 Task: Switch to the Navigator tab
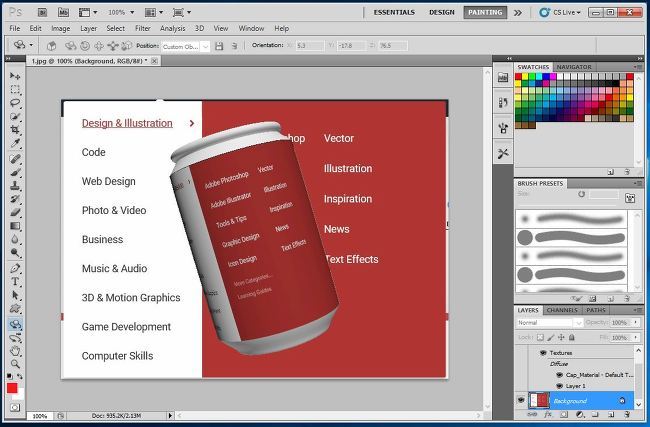point(574,67)
